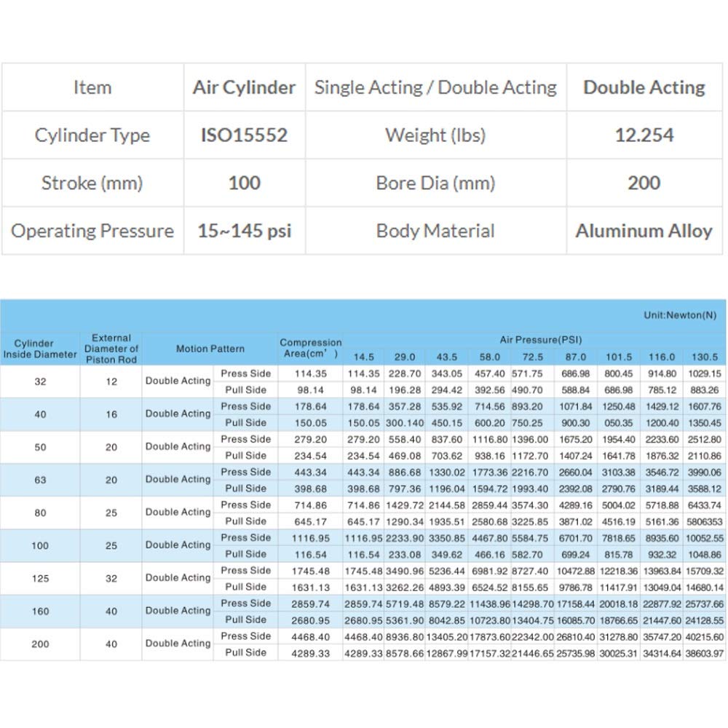Screen dimensions: 728x728
Task: Click piston rod diameter '16' cell
Action: pos(111,415)
